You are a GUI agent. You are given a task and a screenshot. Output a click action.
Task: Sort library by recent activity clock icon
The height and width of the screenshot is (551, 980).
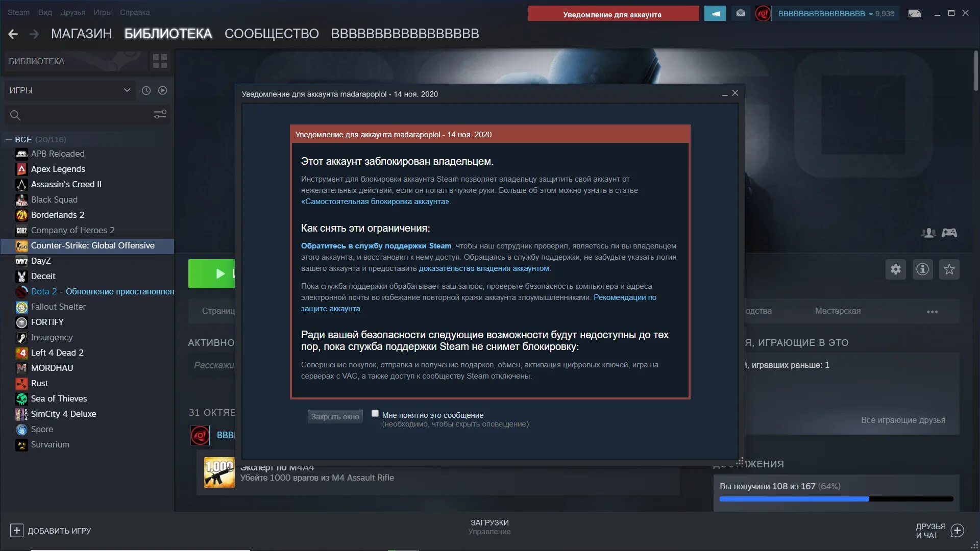[x=146, y=90]
